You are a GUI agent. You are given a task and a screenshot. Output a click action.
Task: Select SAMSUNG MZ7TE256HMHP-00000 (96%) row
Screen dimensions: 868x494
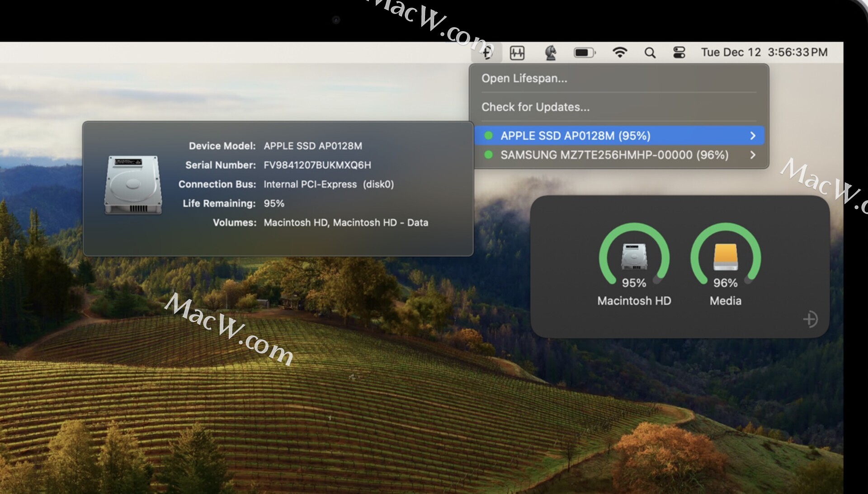(x=619, y=155)
